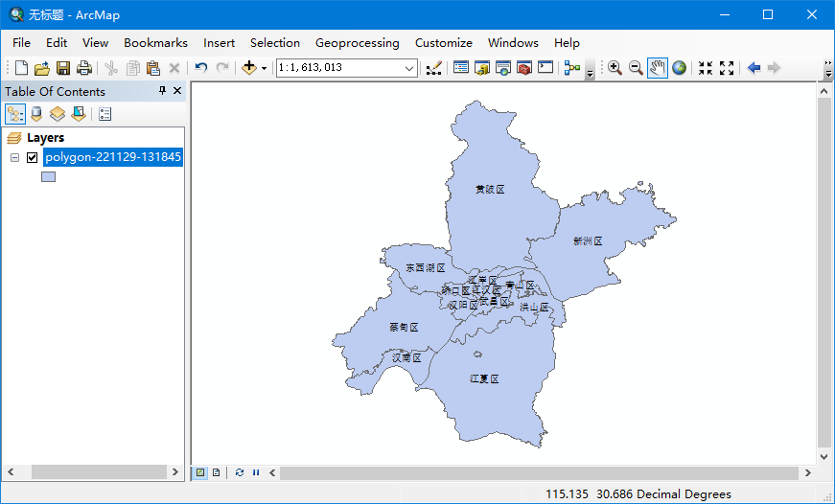Viewport: 835px width, 504px height.
Task: Redo the last undone action
Action: (x=222, y=68)
